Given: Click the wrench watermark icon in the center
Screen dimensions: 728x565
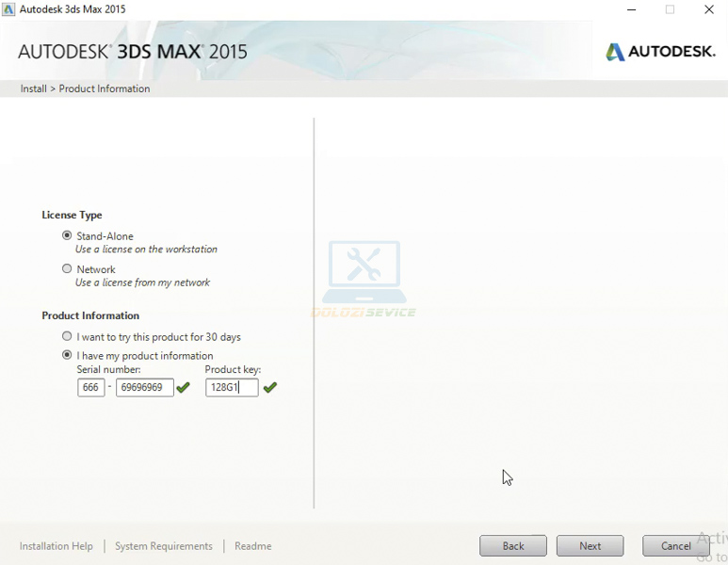Looking at the screenshot, I should (364, 269).
